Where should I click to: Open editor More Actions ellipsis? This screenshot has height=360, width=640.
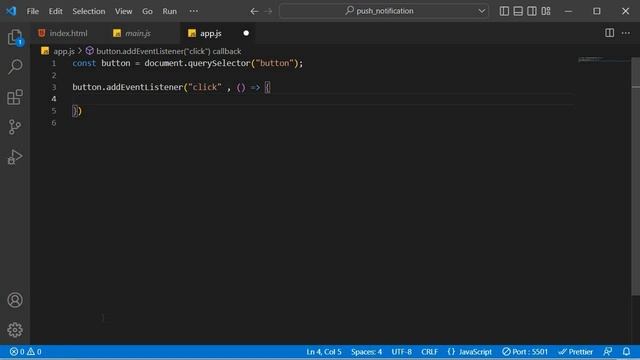(626, 33)
